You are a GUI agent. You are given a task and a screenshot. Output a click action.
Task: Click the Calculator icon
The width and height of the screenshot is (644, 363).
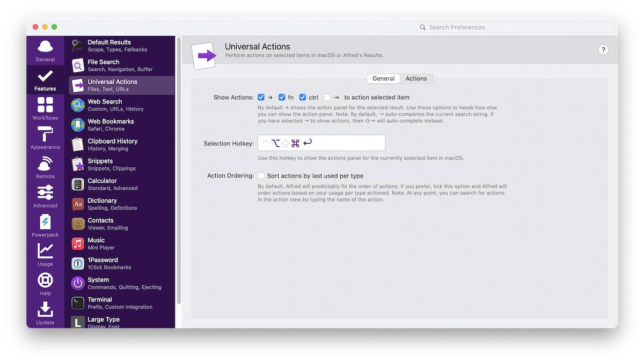[x=78, y=184]
